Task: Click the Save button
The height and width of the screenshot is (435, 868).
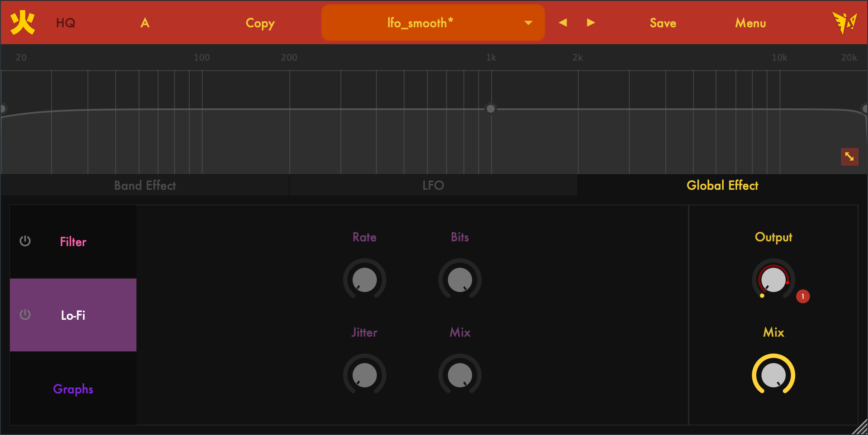Action: 663,23
